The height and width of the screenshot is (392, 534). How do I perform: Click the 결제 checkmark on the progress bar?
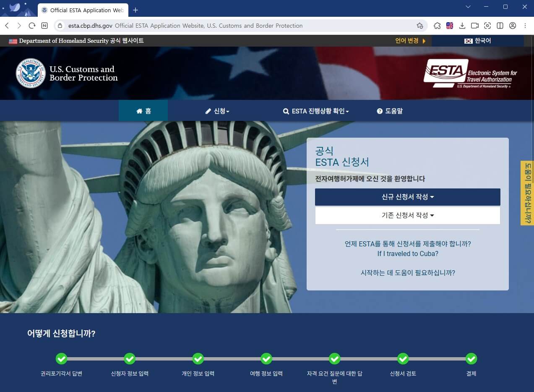pyautogui.click(x=471, y=359)
